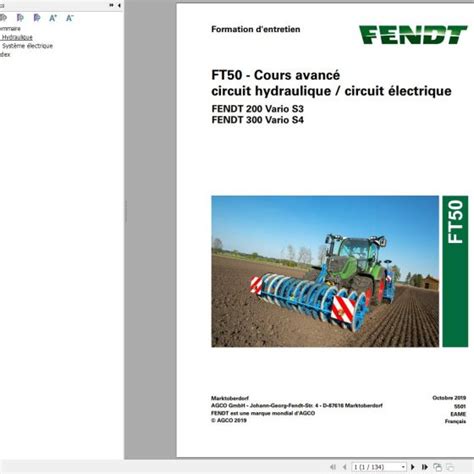
Task: Jump to the last page
Action: [x=425, y=467]
